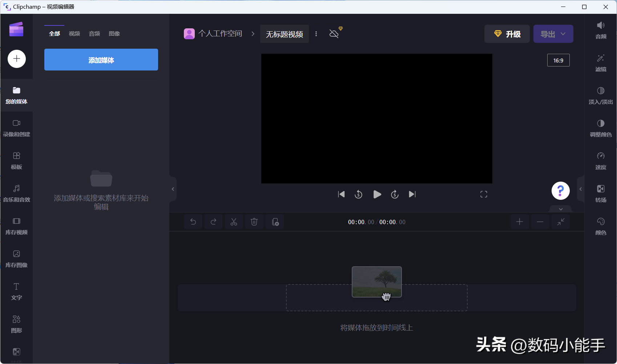Collapse the left media panel arrow

(173, 189)
